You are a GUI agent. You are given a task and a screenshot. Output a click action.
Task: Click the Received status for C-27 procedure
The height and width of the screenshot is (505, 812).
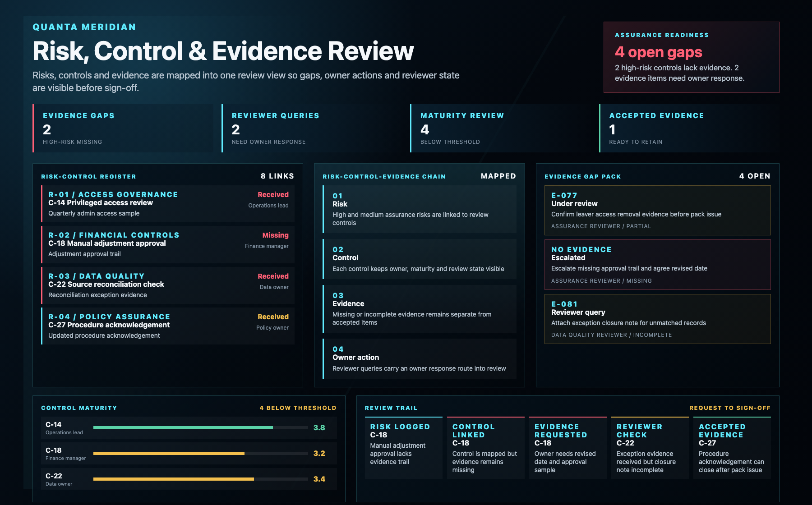273,317
